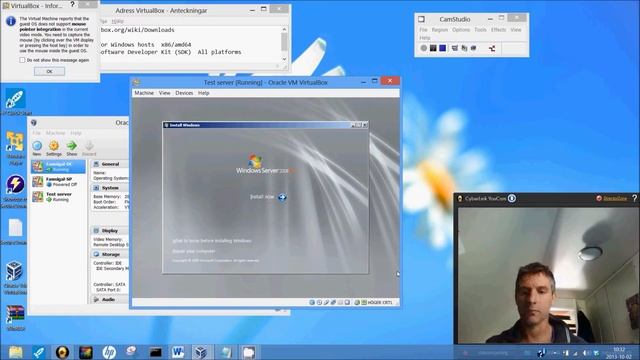Open the View menu in Test server window
Viewport: 640px width, 360px height.
click(164, 93)
